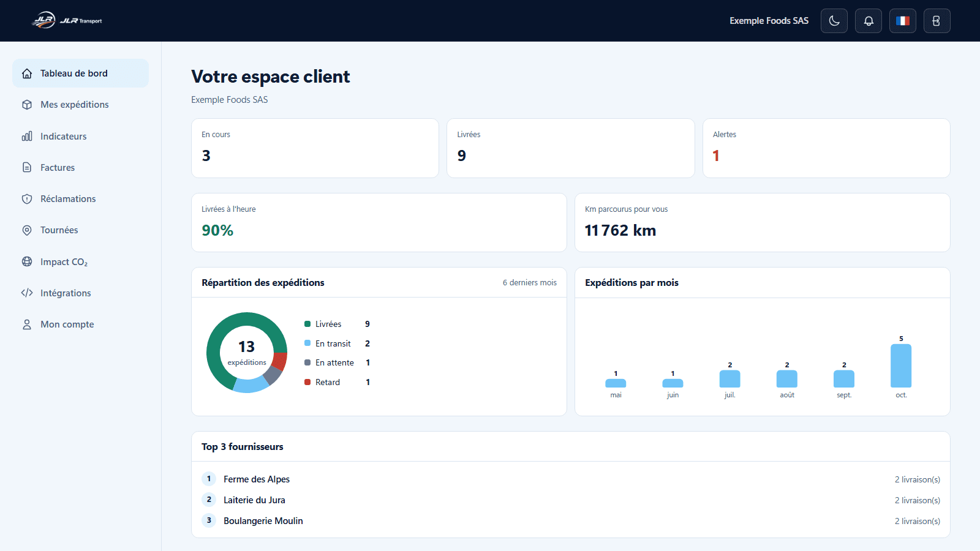Click the donut chart center showing 13 expéditions
980x551 pixels.
point(247,353)
